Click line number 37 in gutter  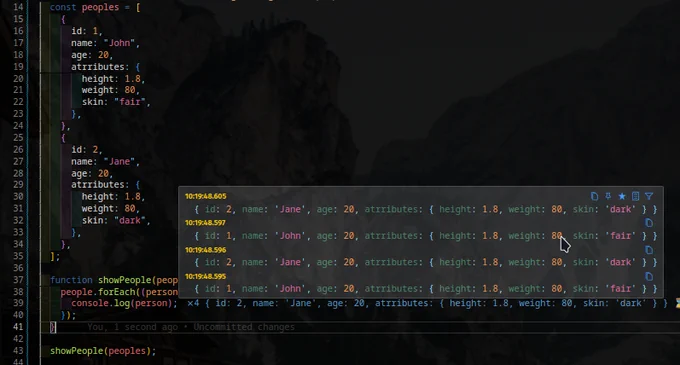[x=18, y=280]
